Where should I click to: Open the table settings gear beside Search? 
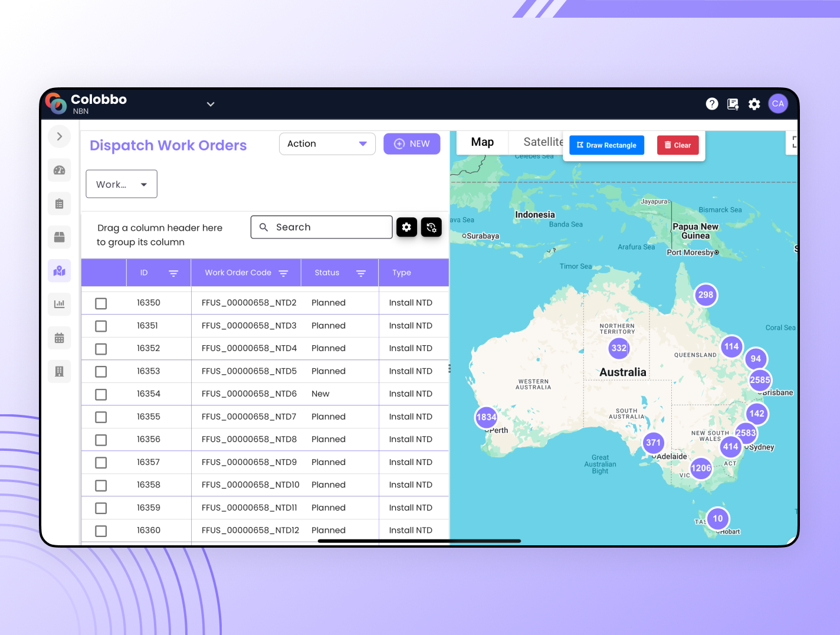coord(406,227)
